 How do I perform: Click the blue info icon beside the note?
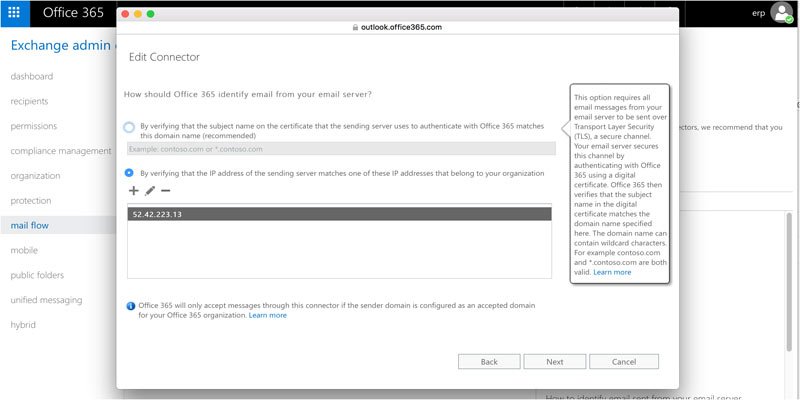(131, 306)
